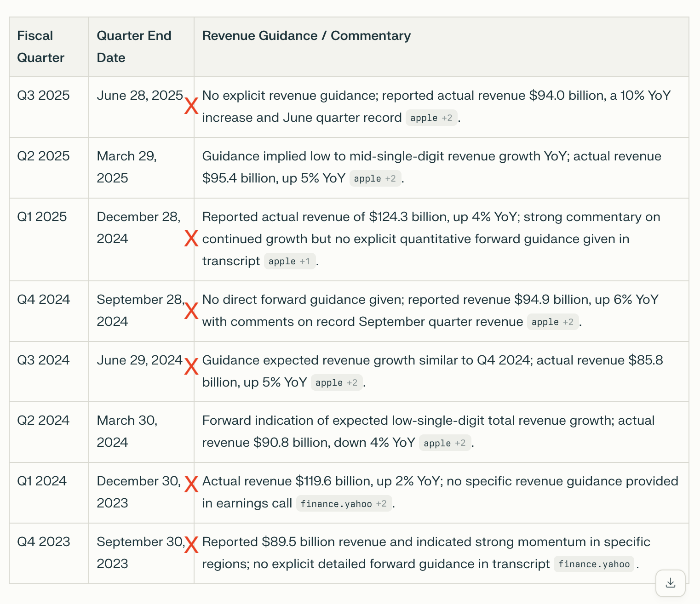Click the red X in Q3 2024 row
700x604 pixels.
(x=191, y=366)
